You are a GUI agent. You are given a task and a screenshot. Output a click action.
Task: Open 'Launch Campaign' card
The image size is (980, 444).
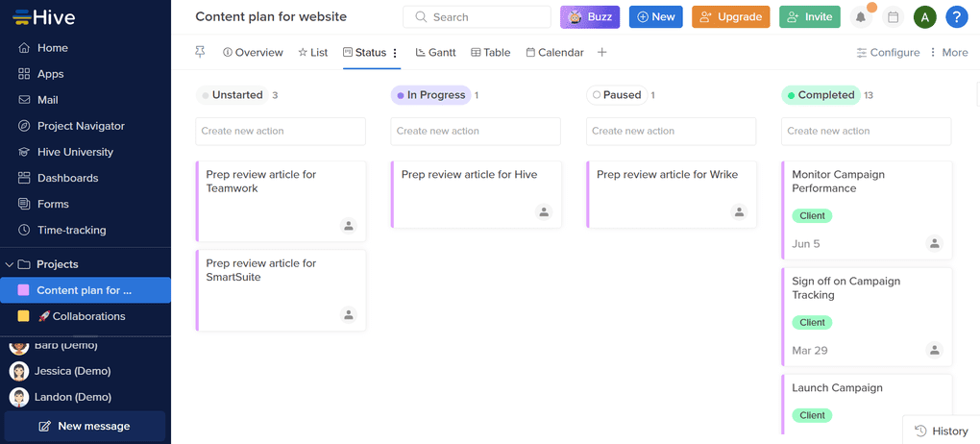point(867,405)
